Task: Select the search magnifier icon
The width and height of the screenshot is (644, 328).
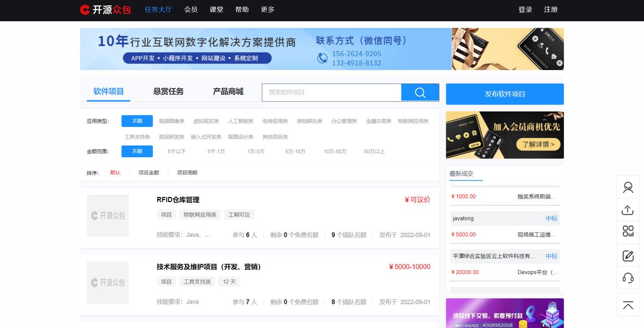Action: [420, 92]
